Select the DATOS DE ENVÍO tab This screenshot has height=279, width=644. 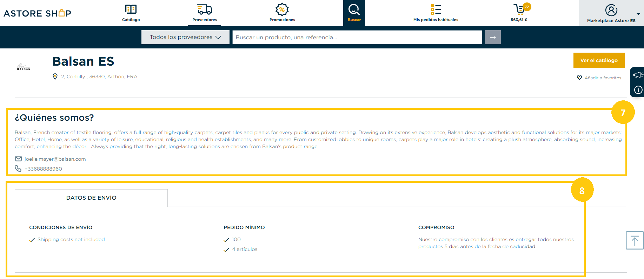pyautogui.click(x=91, y=198)
